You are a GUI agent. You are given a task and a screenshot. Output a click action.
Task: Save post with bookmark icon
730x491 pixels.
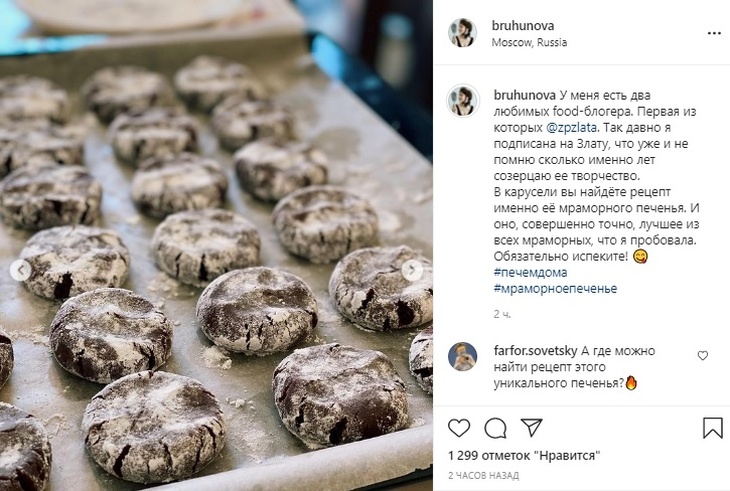click(712, 428)
